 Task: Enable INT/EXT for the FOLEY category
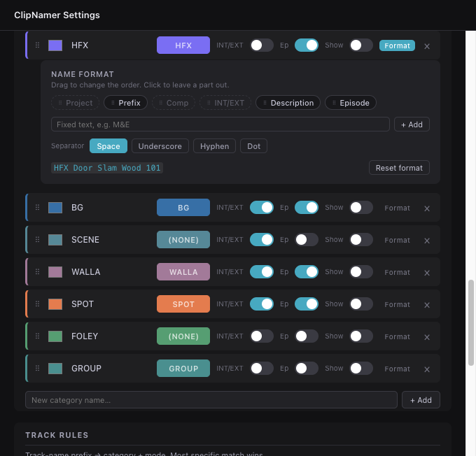pyautogui.click(x=262, y=336)
